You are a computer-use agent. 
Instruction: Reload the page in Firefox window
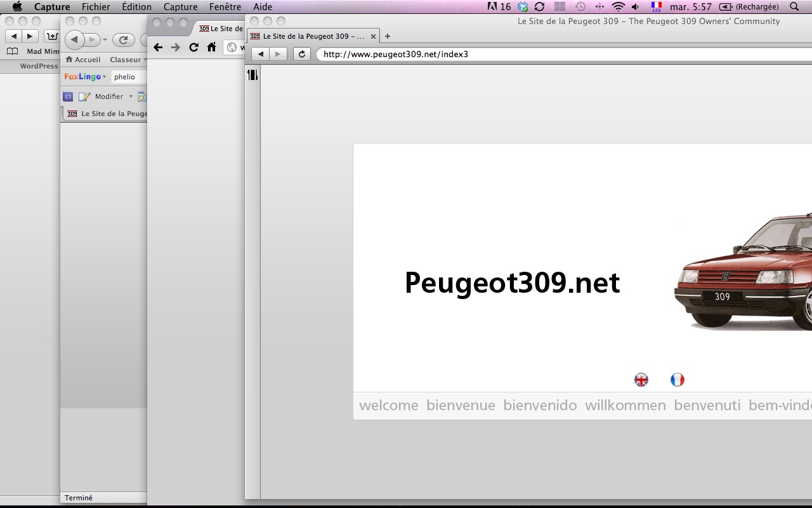[123, 39]
